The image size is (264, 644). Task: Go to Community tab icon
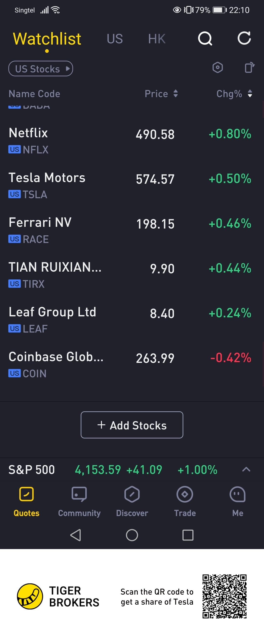(x=79, y=494)
